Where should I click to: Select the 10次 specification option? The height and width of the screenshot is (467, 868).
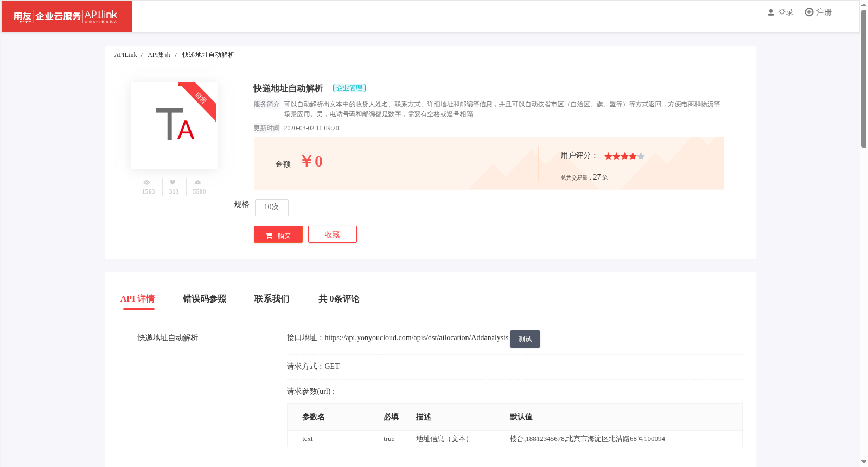(x=272, y=207)
